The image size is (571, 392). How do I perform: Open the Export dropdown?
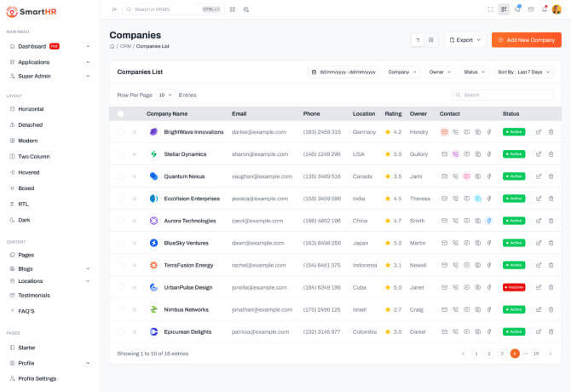(x=464, y=40)
